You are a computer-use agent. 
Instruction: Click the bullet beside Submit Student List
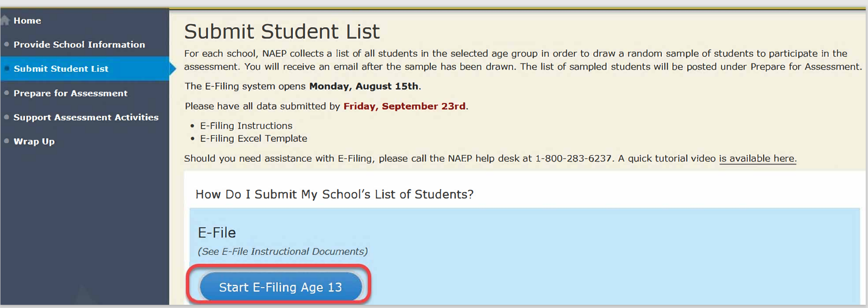tap(6, 69)
